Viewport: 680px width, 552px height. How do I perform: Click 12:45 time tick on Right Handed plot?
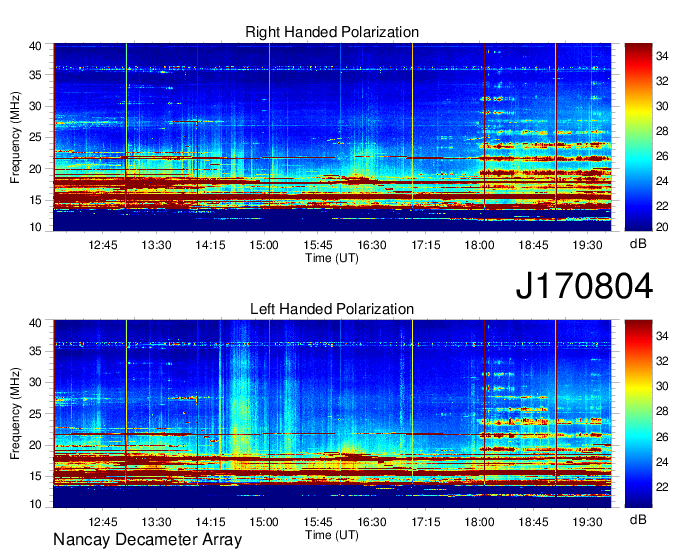[103, 245]
